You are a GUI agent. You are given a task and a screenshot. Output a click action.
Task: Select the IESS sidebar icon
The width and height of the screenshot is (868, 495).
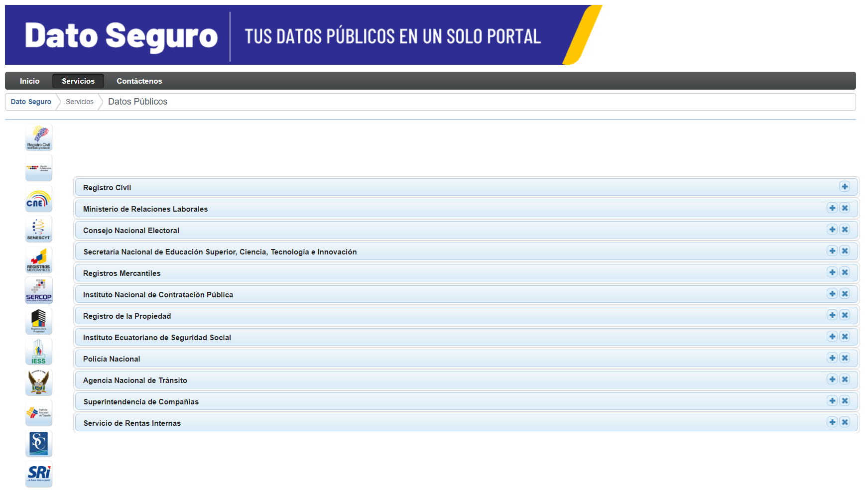point(39,352)
